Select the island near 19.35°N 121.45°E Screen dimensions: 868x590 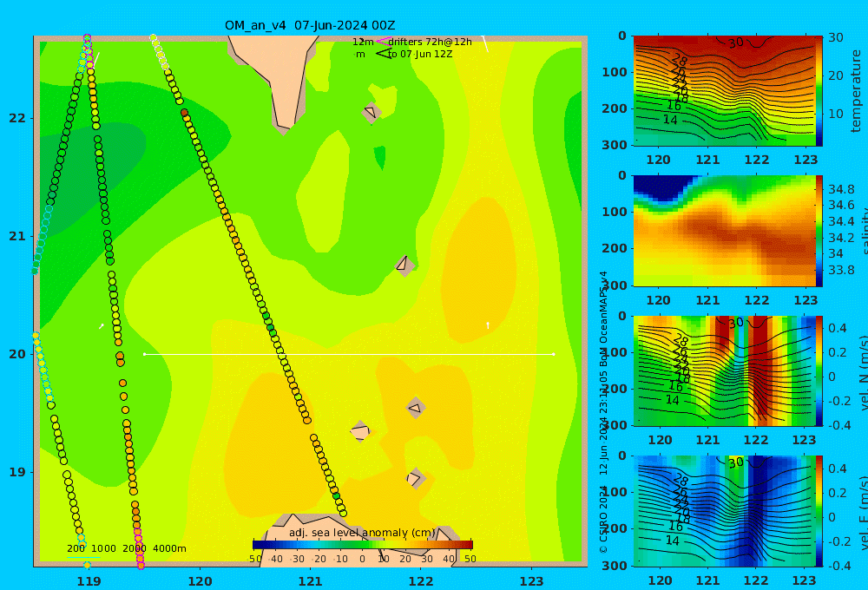click(x=360, y=431)
